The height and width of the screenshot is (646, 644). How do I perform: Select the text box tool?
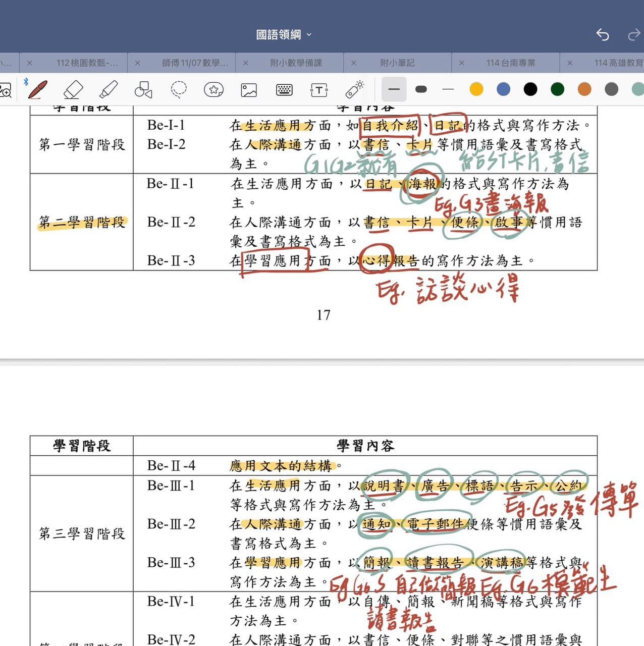(319, 90)
